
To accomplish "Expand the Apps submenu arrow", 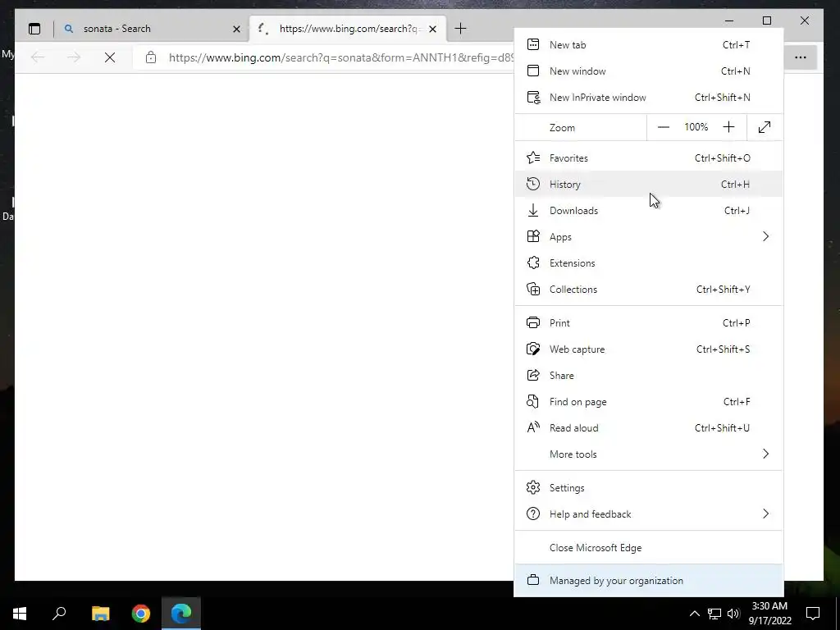I will coord(765,236).
